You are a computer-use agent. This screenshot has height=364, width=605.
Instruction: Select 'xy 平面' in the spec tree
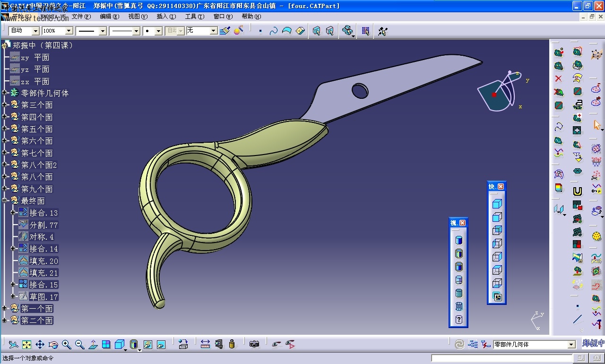pyautogui.click(x=35, y=57)
